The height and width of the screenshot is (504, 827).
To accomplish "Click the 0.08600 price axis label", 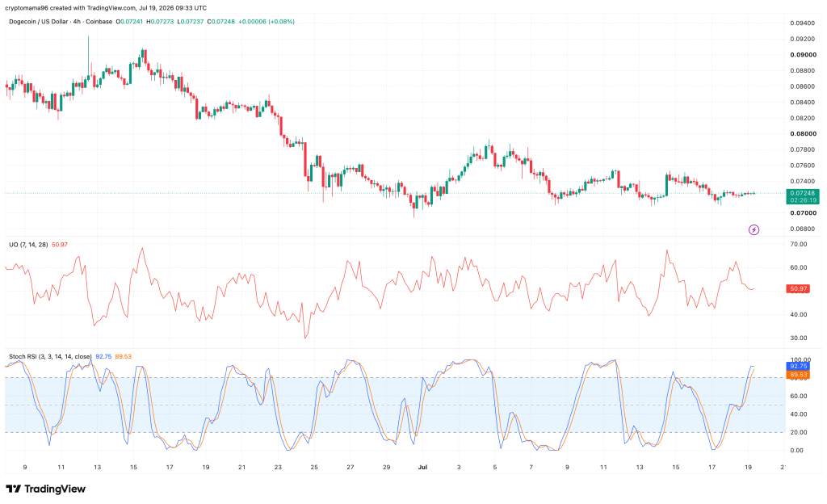I will pos(803,86).
